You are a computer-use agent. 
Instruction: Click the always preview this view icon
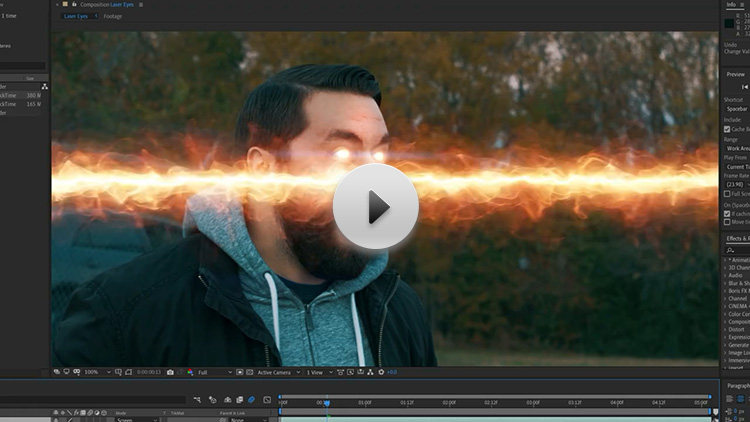pyautogui.click(x=57, y=372)
